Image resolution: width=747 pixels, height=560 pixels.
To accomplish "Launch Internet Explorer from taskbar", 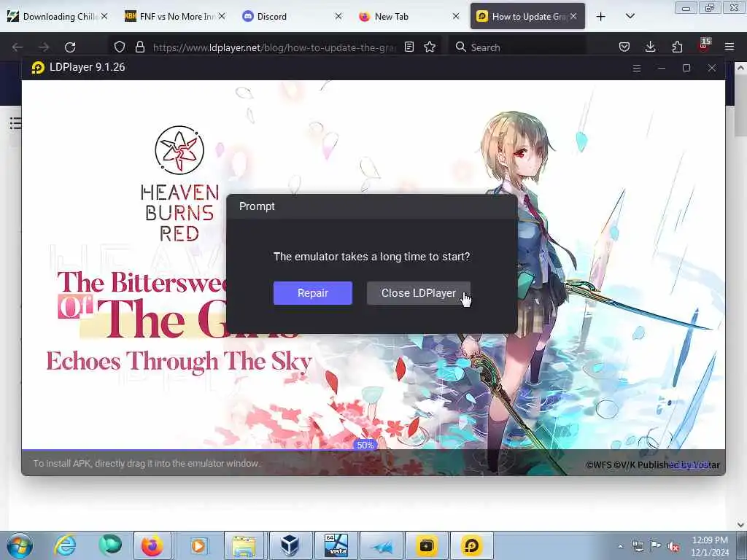I will (65, 545).
